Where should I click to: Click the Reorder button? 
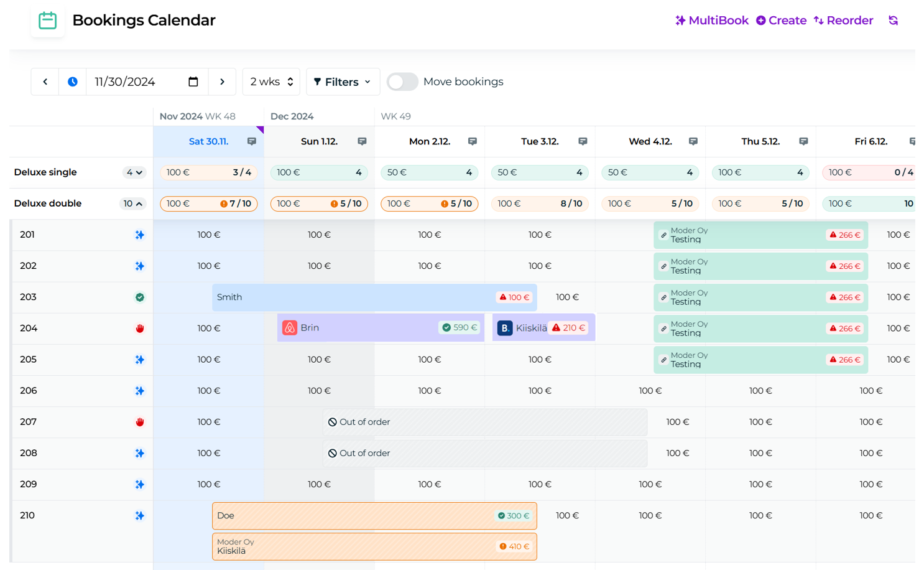pos(844,21)
